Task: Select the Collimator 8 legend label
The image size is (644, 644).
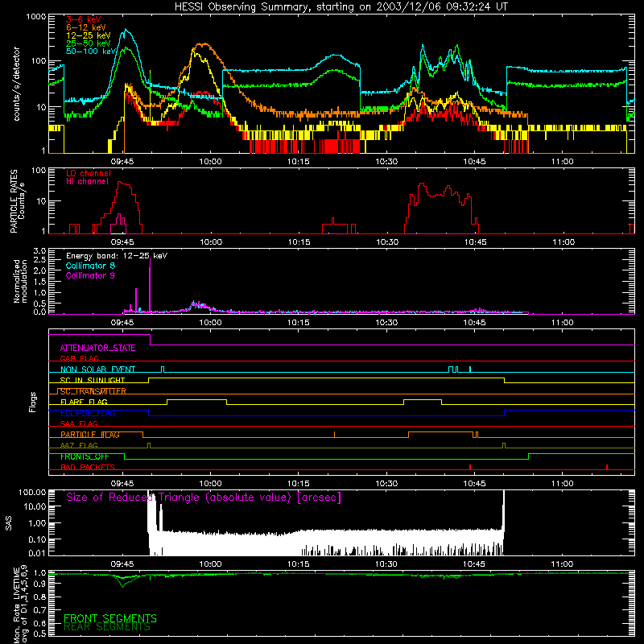Action: point(90,266)
